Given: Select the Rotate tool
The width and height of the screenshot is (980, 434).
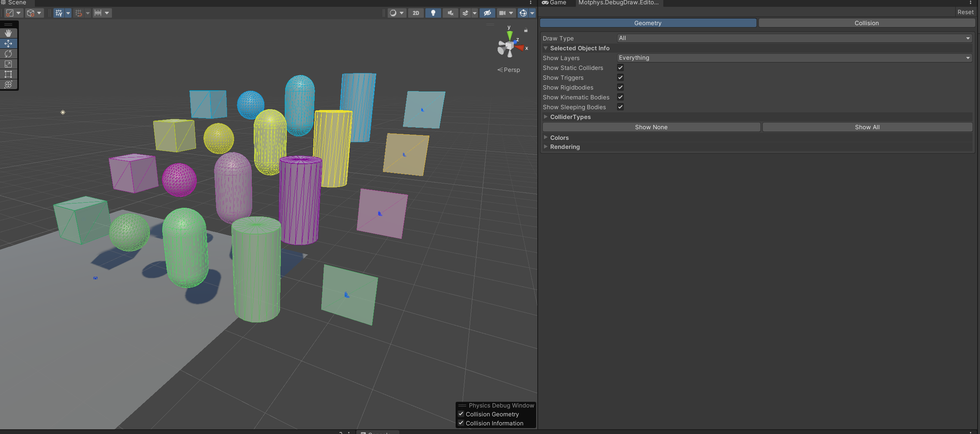Looking at the screenshot, I should click(x=8, y=54).
